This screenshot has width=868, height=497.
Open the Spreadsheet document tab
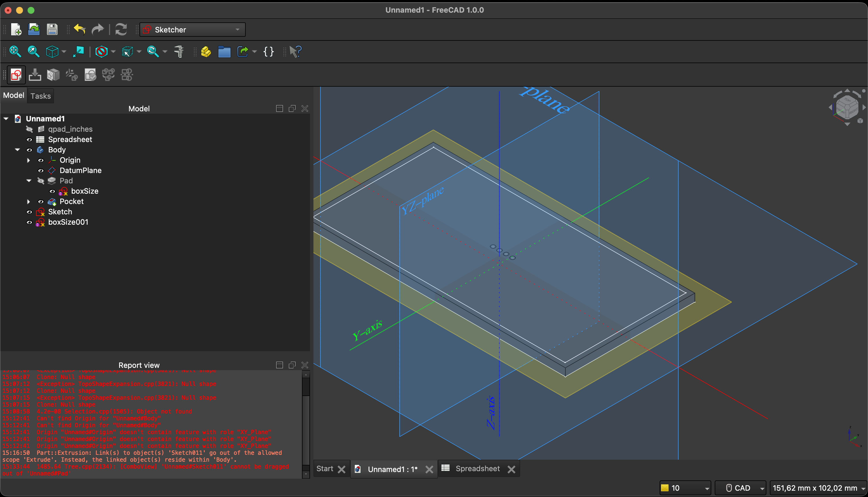click(478, 468)
